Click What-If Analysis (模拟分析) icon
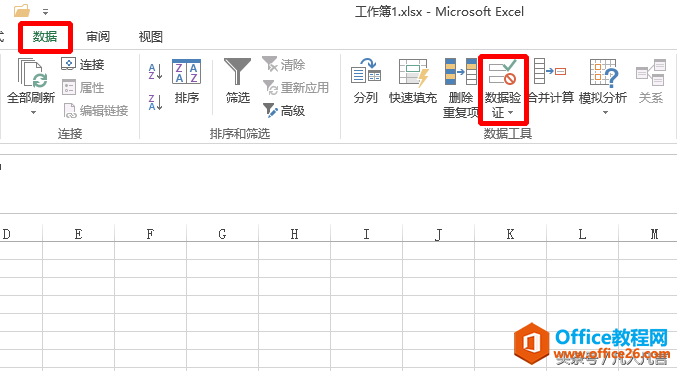 [604, 73]
